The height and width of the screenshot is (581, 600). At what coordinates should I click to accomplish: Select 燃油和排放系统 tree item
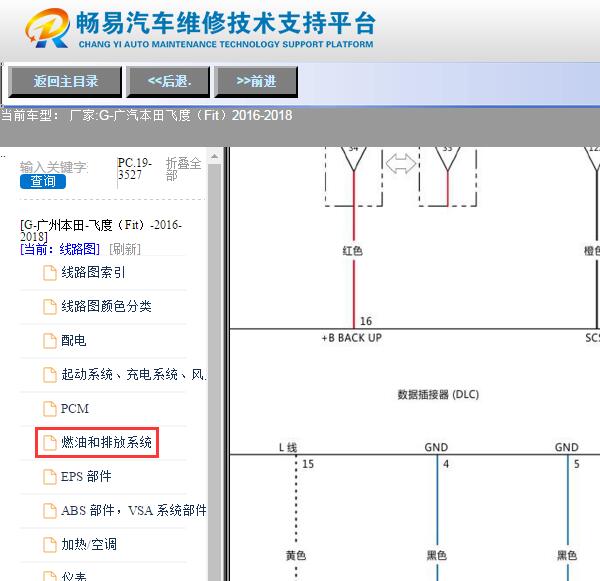tap(106, 442)
